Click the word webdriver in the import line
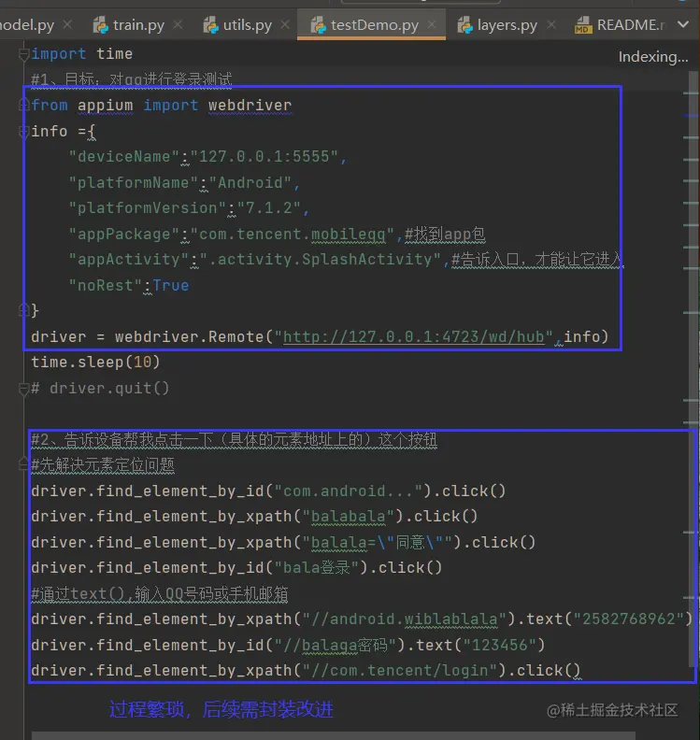The image size is (700, 740). pyautogui.click(x=250, y=106)
